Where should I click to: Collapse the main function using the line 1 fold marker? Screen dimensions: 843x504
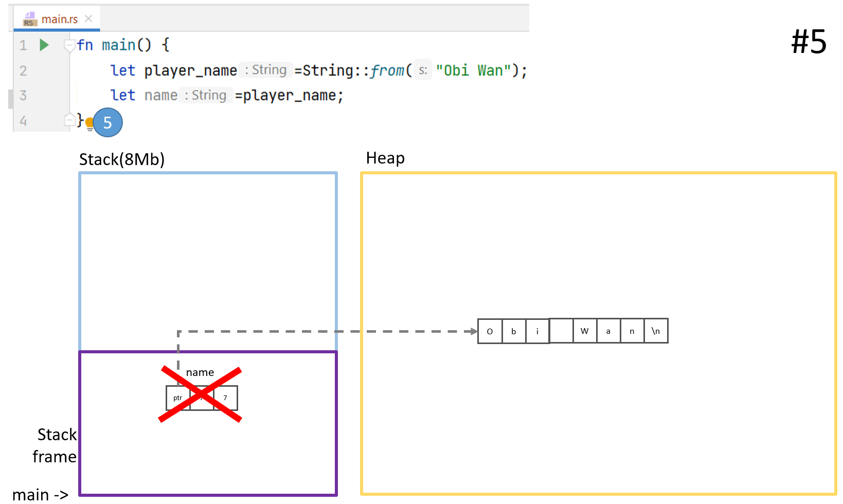69,46
